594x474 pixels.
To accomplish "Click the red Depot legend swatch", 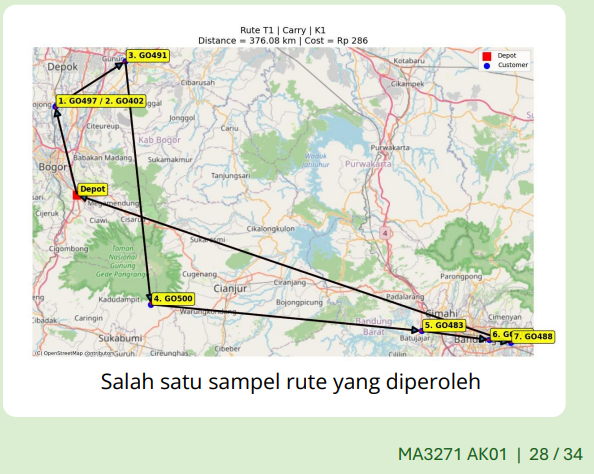I will (x=487, y=56).
